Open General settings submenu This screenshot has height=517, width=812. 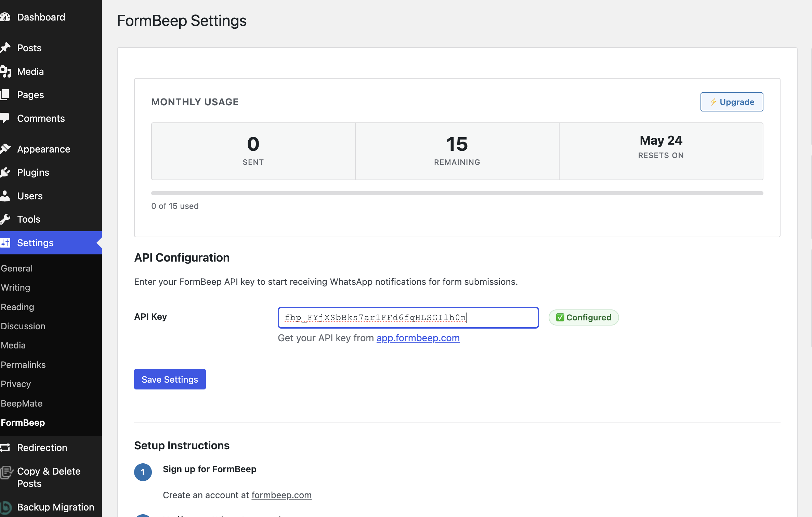17,268
